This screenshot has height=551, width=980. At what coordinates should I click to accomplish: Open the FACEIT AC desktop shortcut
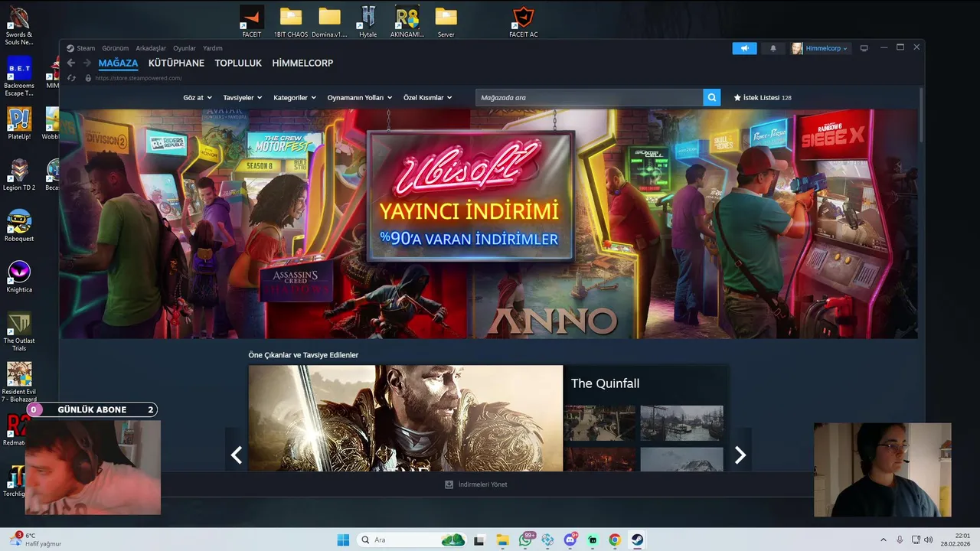524,21
